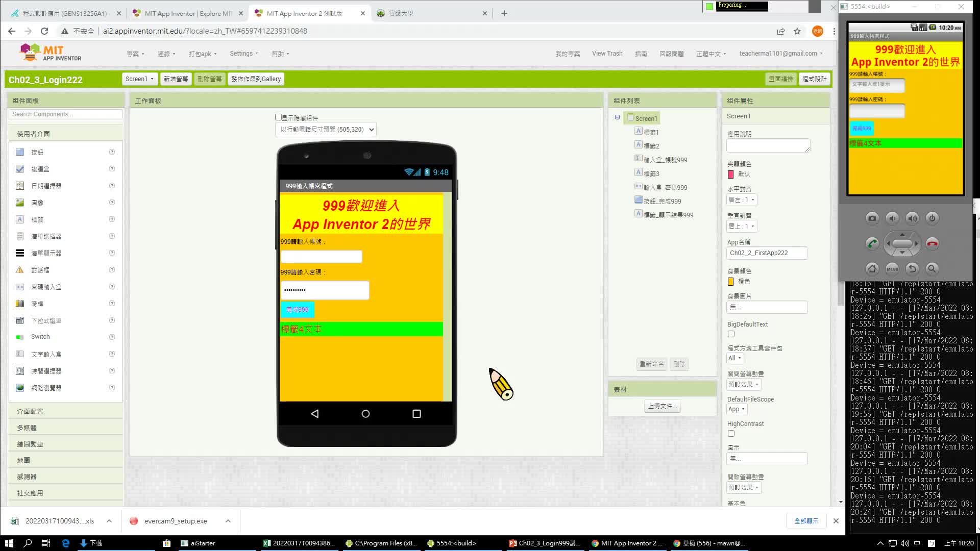Click the Search Components field

coord(65,114)
